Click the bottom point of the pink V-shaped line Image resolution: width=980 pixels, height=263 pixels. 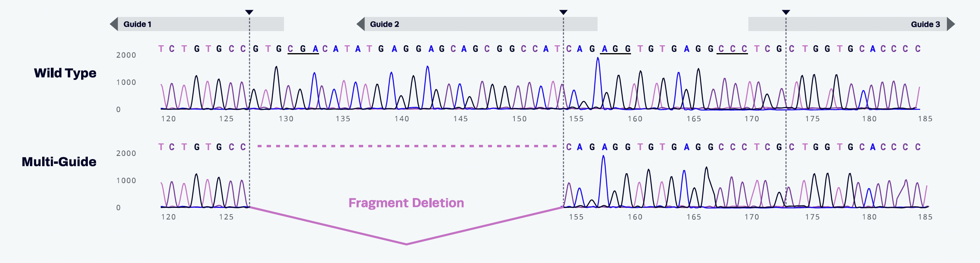406,244
